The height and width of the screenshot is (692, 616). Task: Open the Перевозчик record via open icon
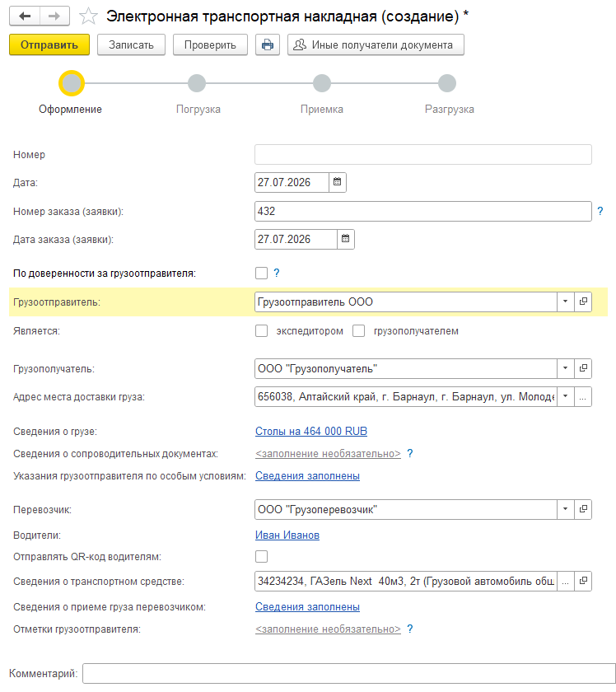click(583, 509)
